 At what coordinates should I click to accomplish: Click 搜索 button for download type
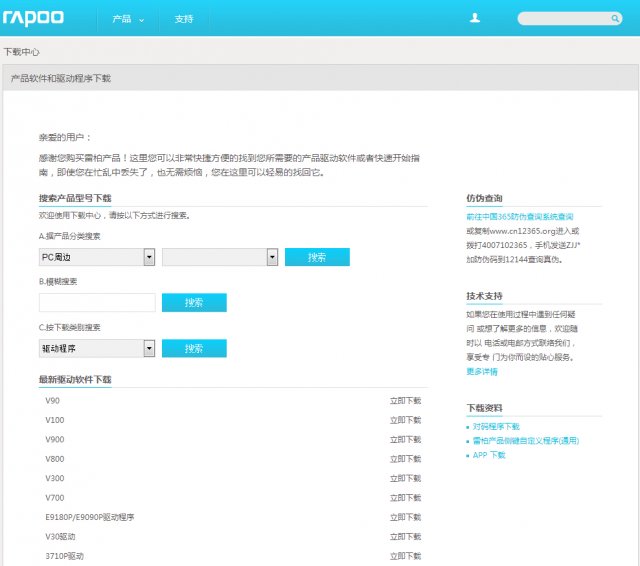(x=194, y=348)
